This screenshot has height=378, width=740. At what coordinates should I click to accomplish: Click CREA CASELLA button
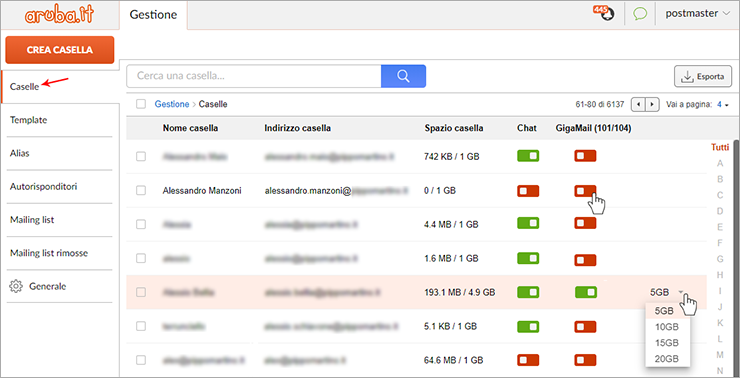point(59,50)
